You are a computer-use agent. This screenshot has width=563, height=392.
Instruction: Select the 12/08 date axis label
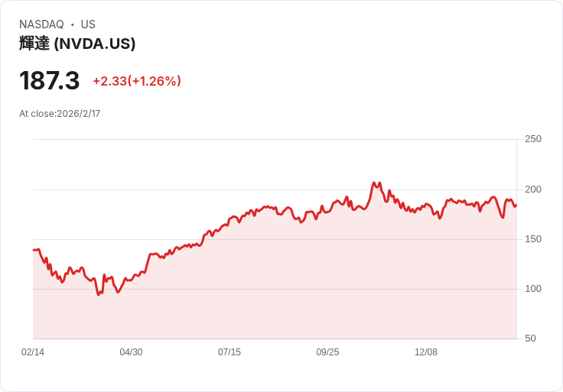426,352
